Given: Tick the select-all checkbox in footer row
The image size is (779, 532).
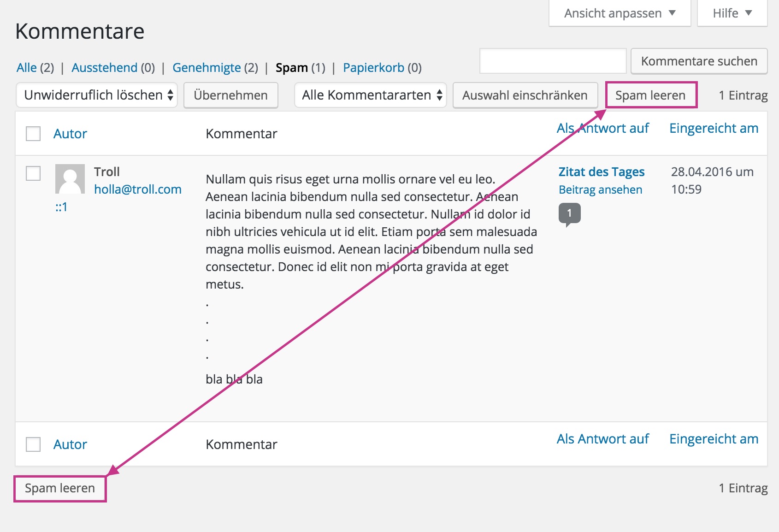Looking at the screenshot, I should (33, 444).
